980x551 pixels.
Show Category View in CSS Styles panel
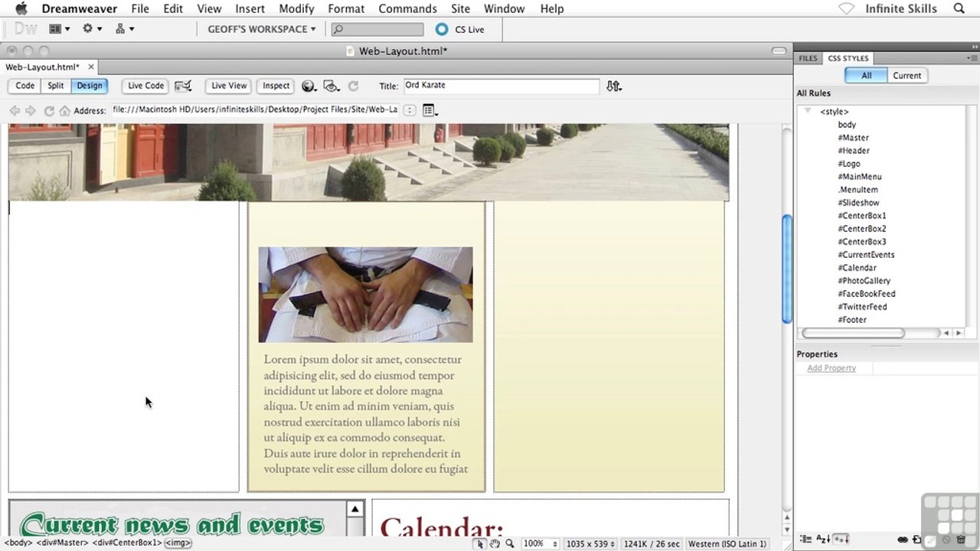pos(805,540)
